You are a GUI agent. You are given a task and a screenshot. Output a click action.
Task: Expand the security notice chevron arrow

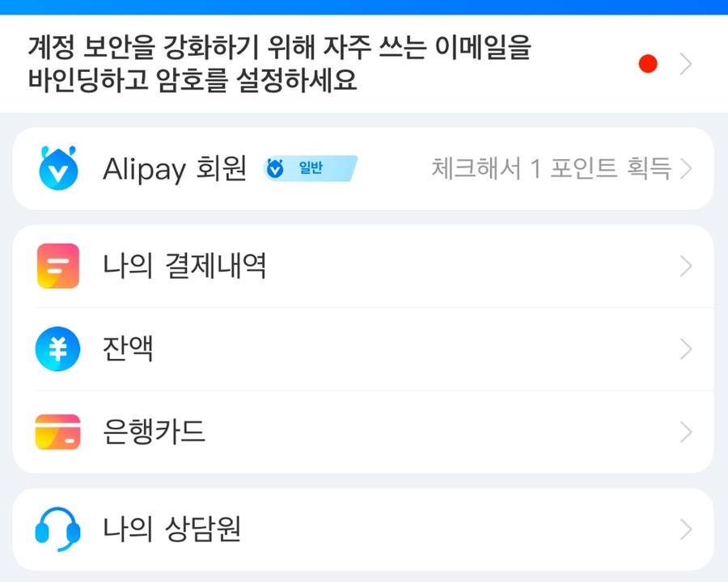[686, 64]
